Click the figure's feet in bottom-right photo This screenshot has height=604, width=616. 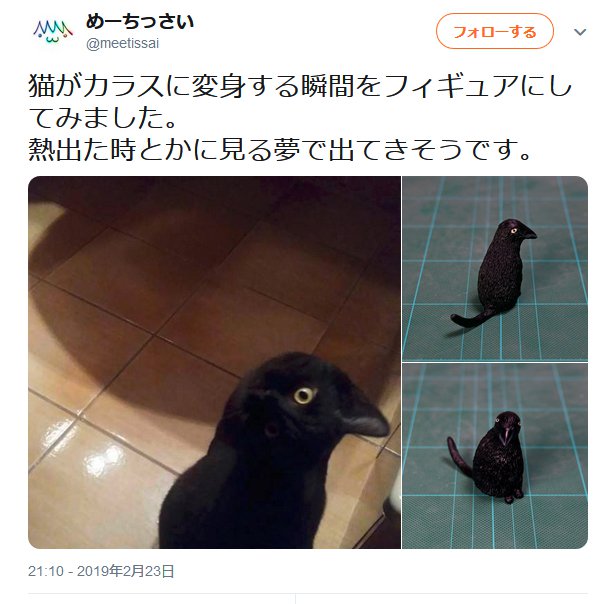[x=514, y=496]
